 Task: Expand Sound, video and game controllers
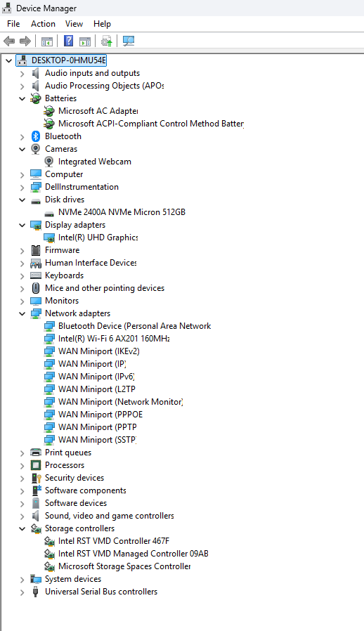[22, 516]
